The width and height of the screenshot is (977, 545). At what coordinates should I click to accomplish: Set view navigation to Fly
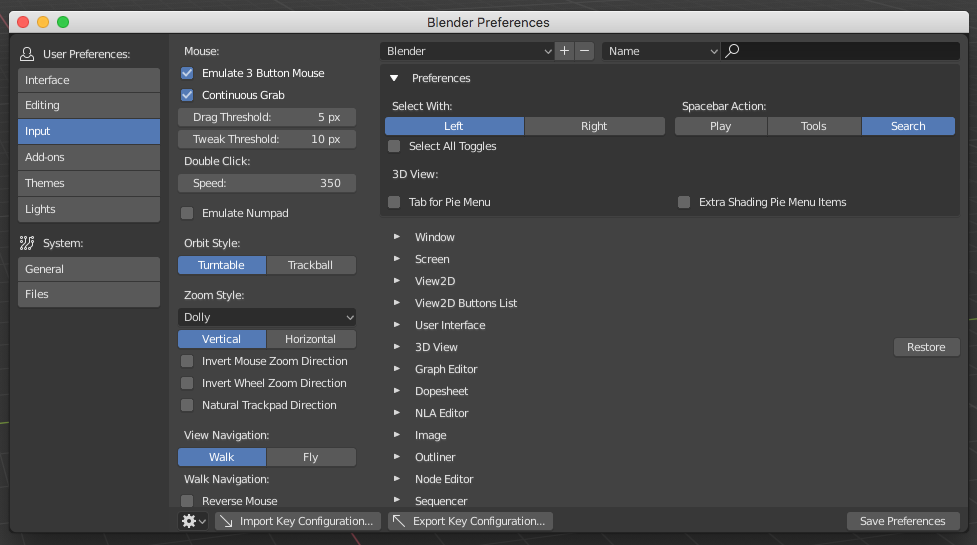click(311, 457)
